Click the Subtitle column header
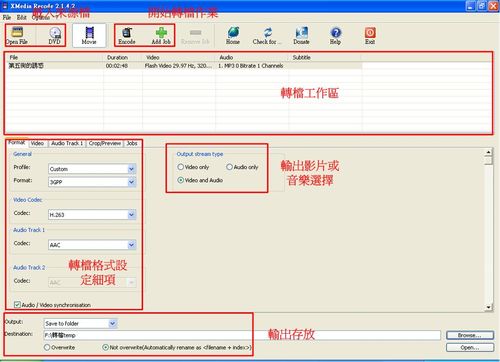This screenshot has height=362, width=500. 325,57
